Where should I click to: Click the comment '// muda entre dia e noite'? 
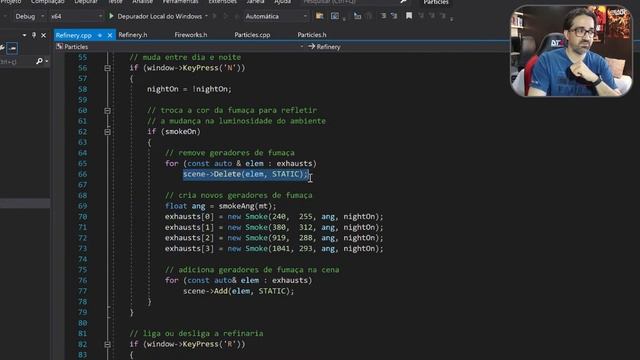click(x=185, y=57)
